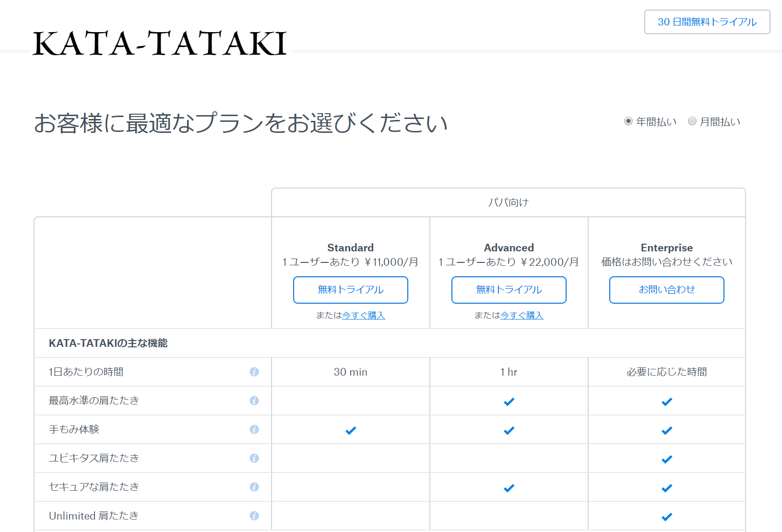Click 価格はお問い合わせください text
The image size is (782, 532).
tap(667, 262)
